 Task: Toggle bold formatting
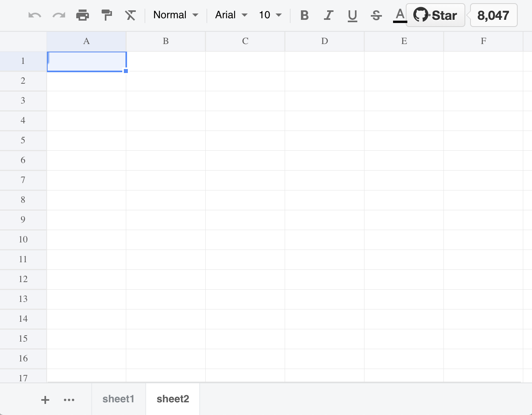[x=304, y=15]
